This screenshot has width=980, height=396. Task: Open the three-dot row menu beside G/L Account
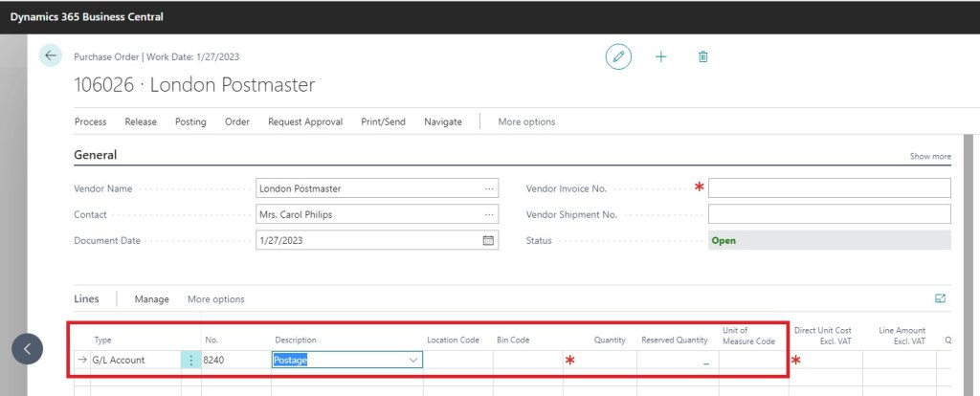pyautogui.click(x=191, y=361)
